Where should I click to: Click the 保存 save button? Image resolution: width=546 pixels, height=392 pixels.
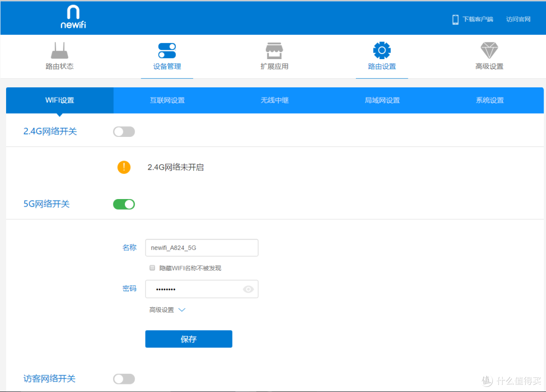tap(189, 339)
